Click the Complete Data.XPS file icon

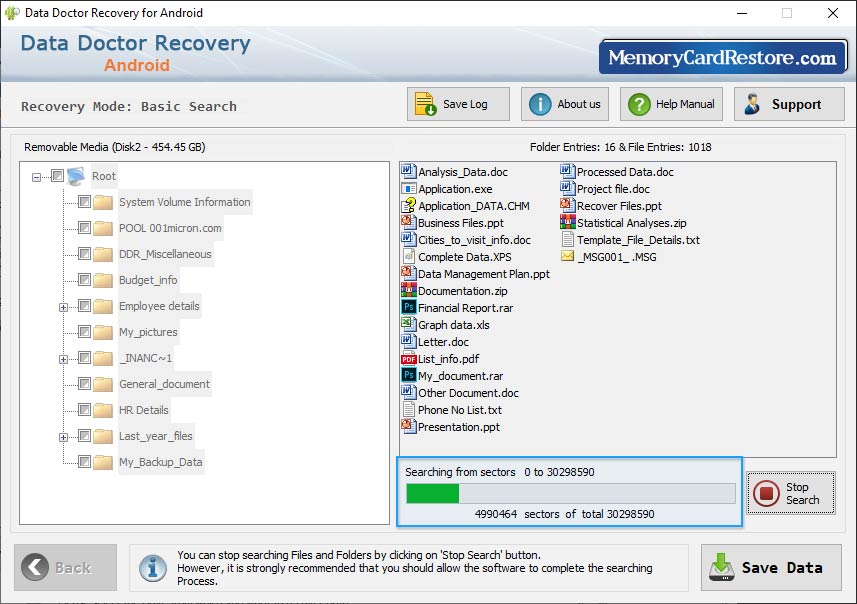[408, 256]
